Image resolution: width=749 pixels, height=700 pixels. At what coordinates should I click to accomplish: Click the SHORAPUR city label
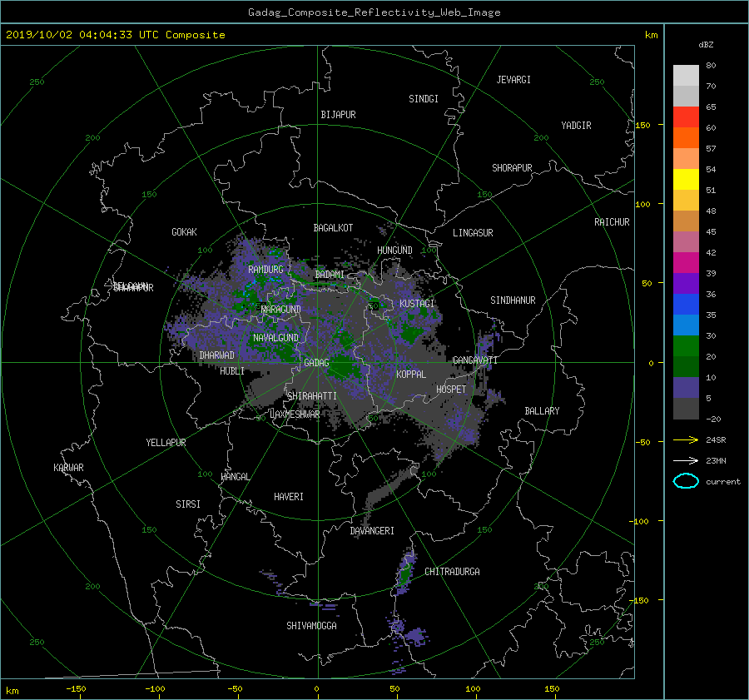point(512,168)
